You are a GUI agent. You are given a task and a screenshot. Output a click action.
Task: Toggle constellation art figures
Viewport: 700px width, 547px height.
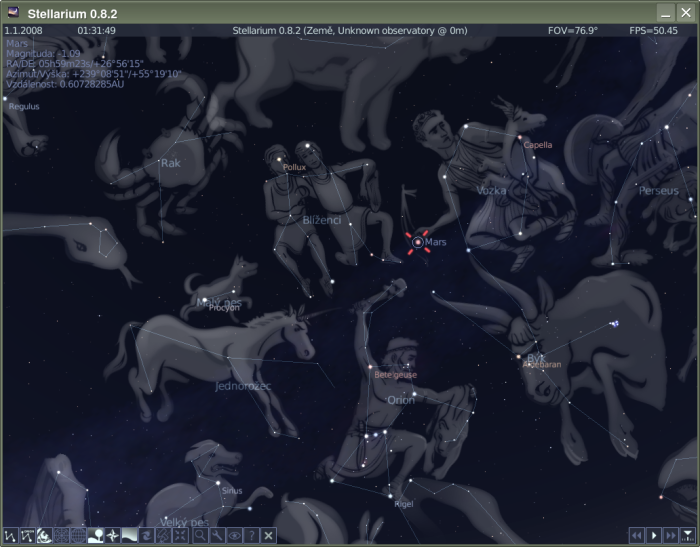tap(44, 535)
